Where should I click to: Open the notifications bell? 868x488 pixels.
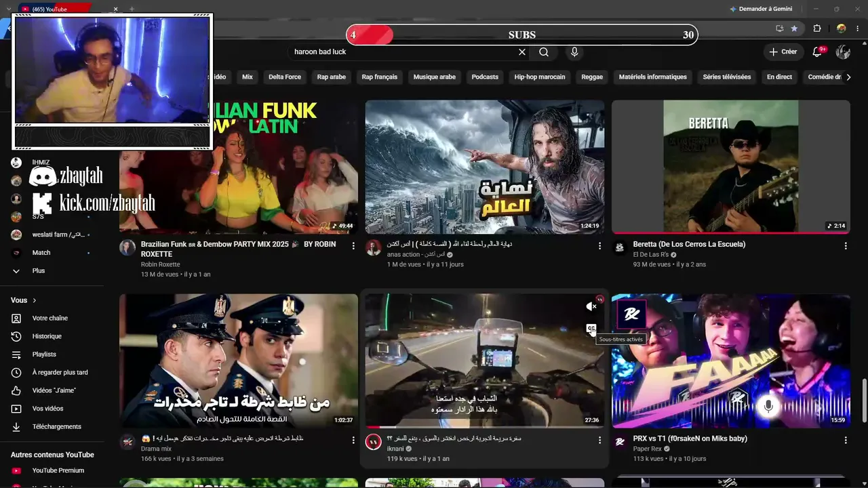(x=818, y=52)
